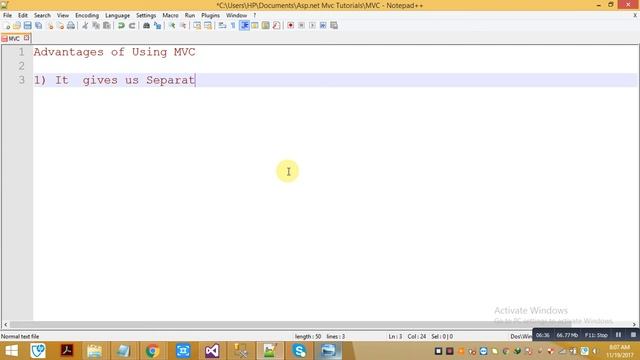Open the Plugins menu
640x360 pixels.
point(210,15)
